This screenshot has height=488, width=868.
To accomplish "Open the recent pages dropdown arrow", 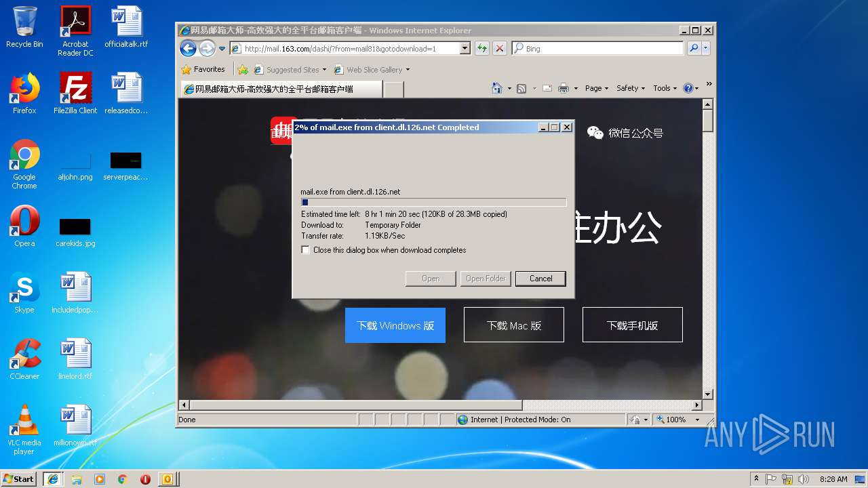I will (222, 49).
